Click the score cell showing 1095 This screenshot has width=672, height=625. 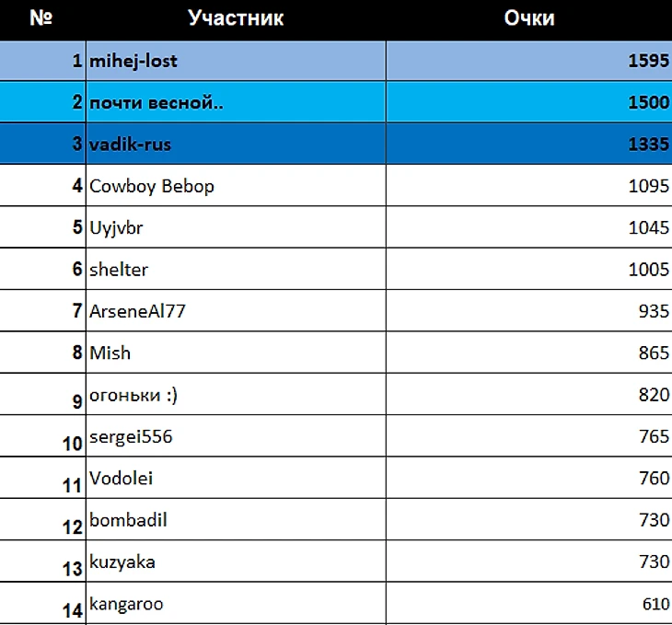coord(528,186)
